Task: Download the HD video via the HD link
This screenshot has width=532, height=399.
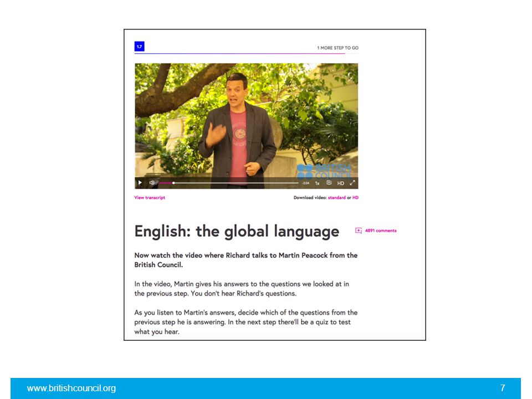Action: pos(355,197)
